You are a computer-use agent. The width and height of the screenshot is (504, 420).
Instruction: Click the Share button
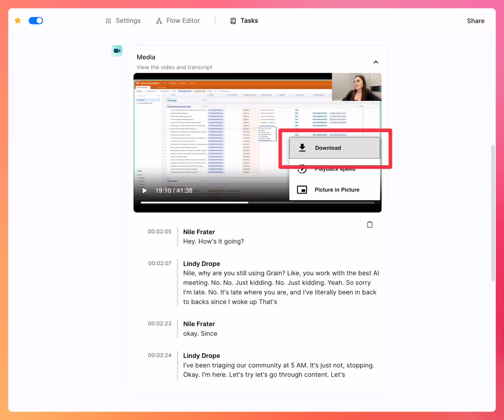point(476,21)
